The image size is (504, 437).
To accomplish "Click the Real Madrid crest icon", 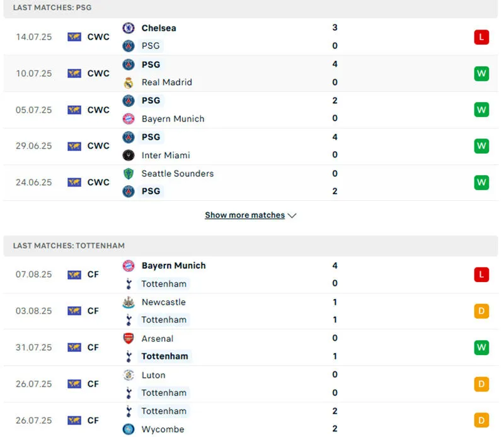I will (x=129, y=82).
